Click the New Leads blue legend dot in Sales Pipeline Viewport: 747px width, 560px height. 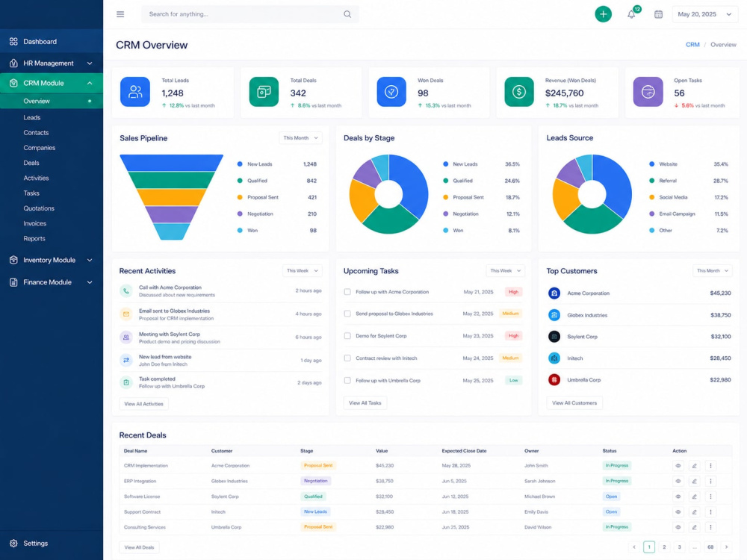(x=240, y=164)
